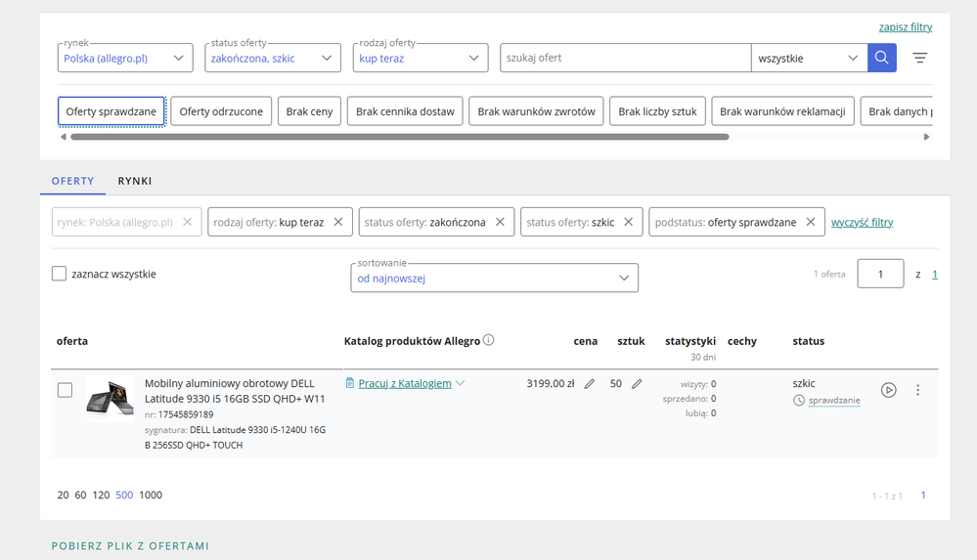
Task: Open the three-dot offer actions menu
Action: pyautogui.click(x=917, y=390)
